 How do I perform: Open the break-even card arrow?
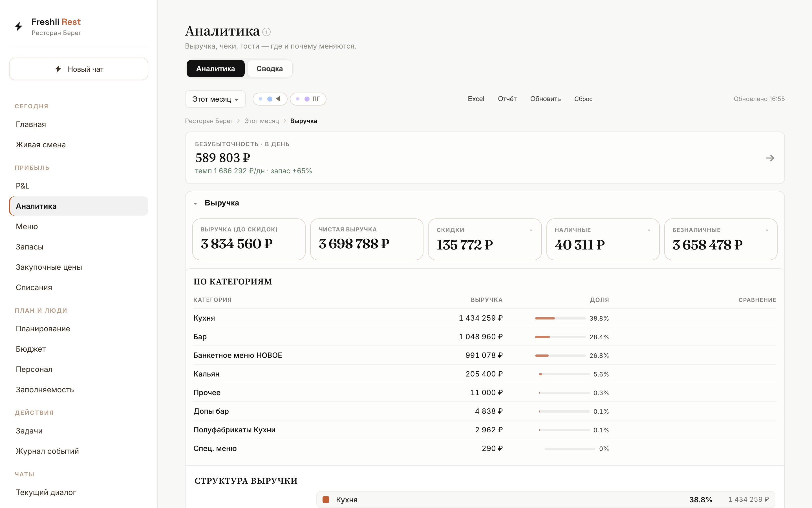pos(770,158)
